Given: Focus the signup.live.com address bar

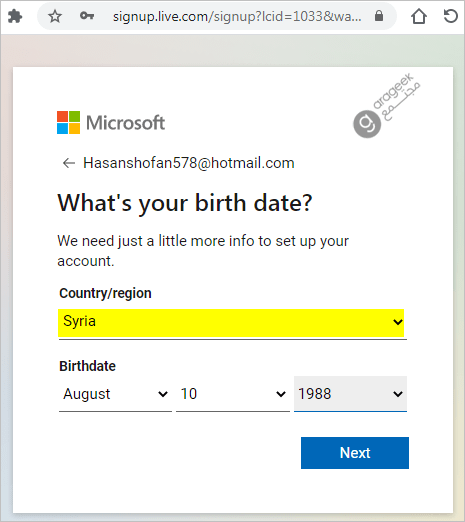Looking at the screenshot, I should [237, 16].
